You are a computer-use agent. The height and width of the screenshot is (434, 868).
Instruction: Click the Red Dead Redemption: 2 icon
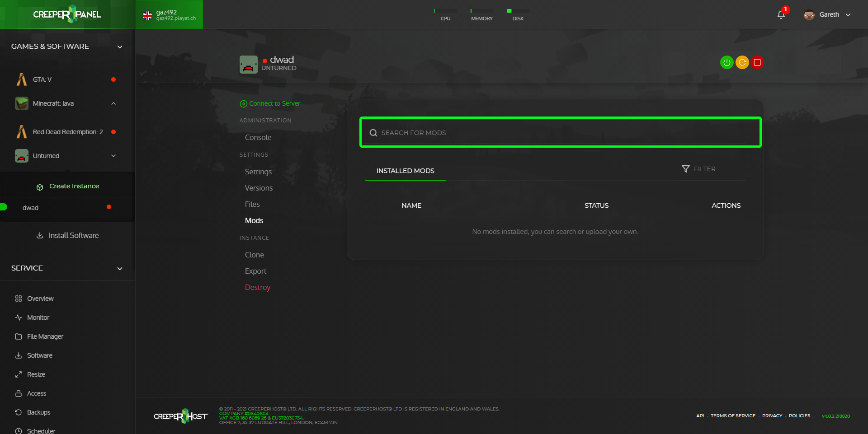pyautogui.click(x=22, y=132)
